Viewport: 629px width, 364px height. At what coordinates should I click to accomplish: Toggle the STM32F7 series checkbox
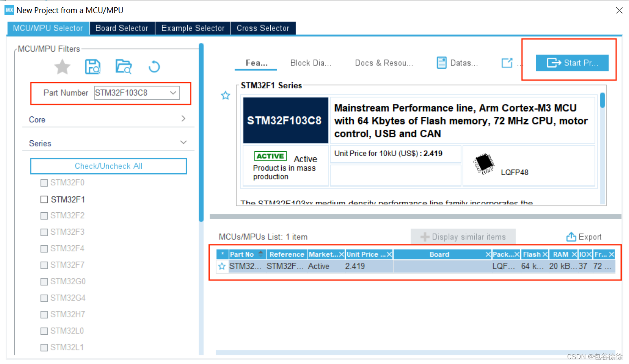(x=44, y=265)
